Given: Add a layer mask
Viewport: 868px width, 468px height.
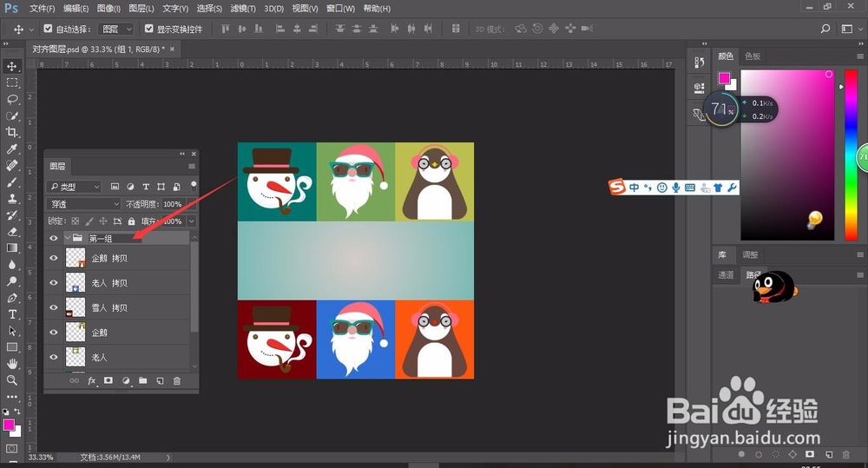Looking at the screenshot, I should pos(108,381).
